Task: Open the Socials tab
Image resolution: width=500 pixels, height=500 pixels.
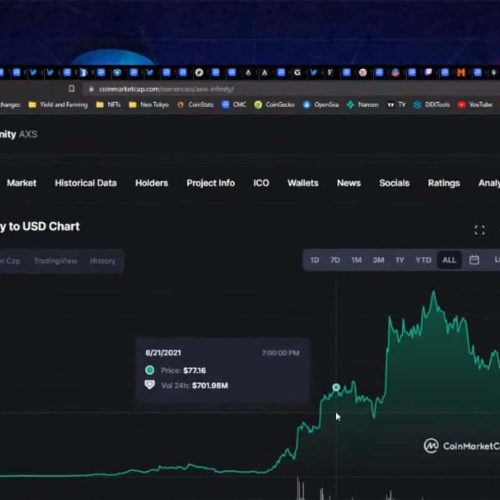Action: pyautogui.click(x=394, y=183)
